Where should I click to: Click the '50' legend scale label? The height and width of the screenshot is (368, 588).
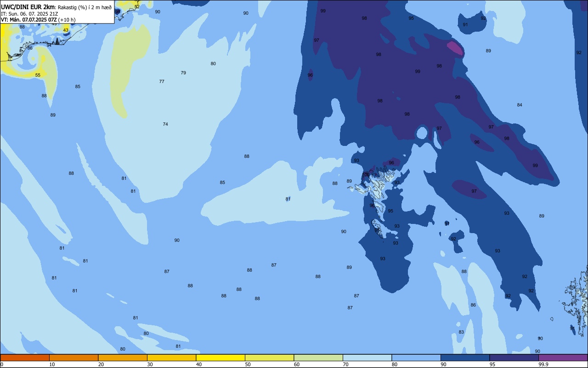(x=248, y=364)
